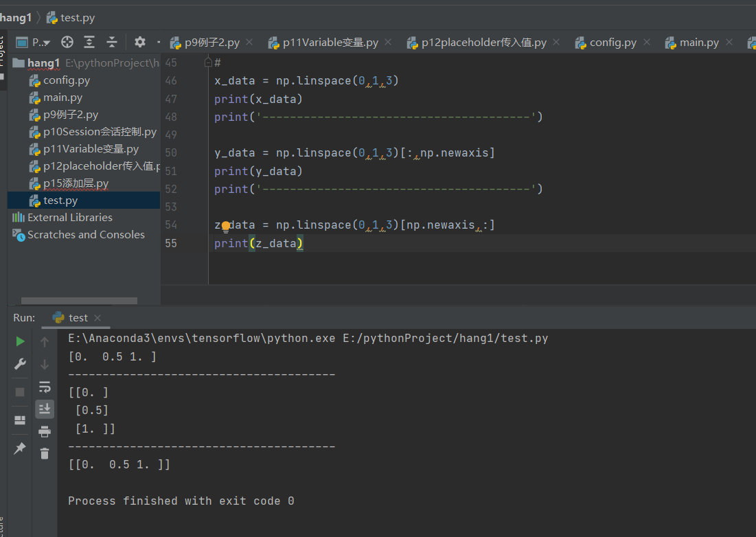Click hang1 breadcrumb in navigation bar
The width and height of the screenshot is (756, 537).
[15, 18]
